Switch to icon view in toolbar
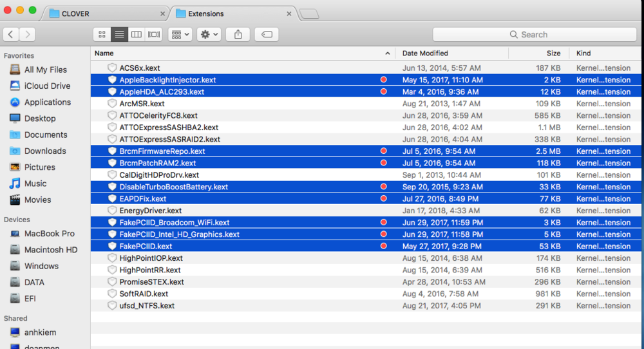644x349 pixels. point(102,34)
